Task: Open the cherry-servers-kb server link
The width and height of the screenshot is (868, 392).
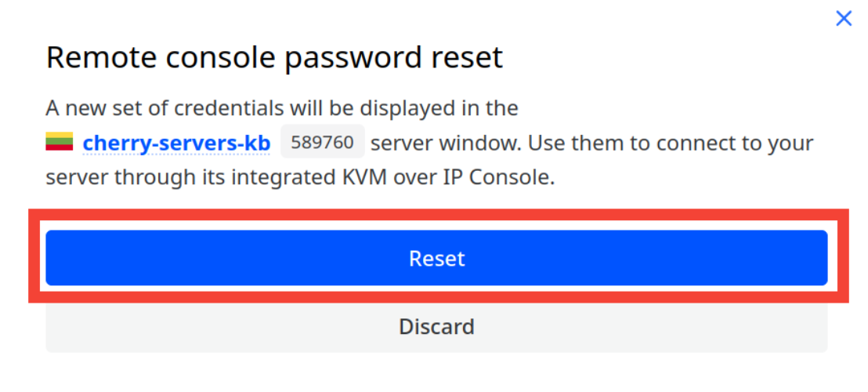Action: [x=176, y=143]
